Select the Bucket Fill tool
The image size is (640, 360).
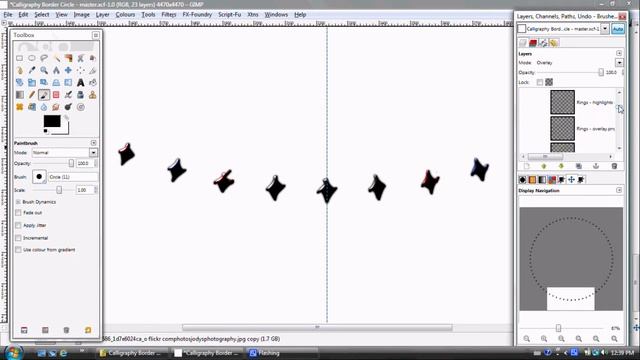click(x=93, y=82)
